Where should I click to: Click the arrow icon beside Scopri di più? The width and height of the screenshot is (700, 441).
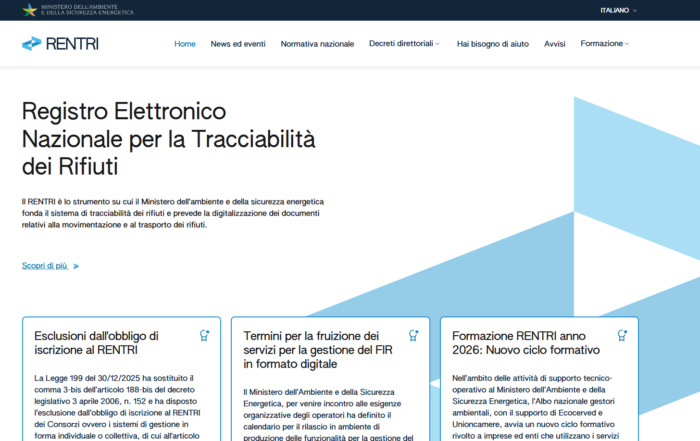[x=76, y=266]
